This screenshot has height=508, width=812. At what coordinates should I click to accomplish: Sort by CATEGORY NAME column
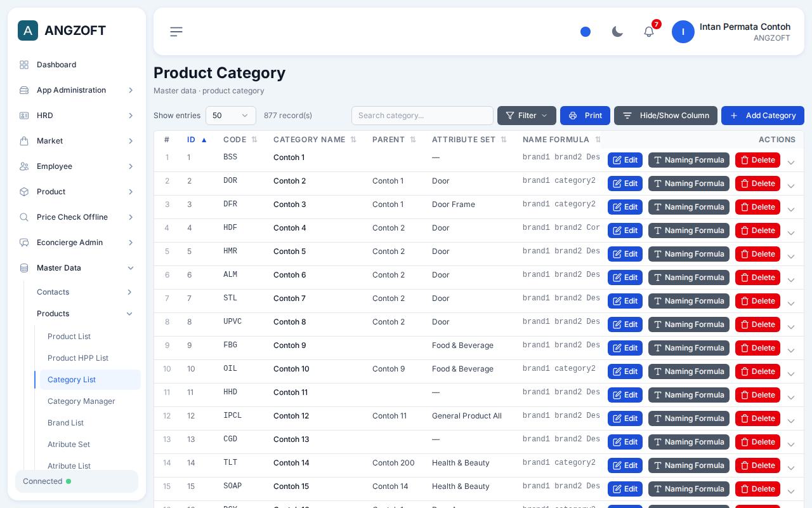pyautogui.click(x=315, y=140)
